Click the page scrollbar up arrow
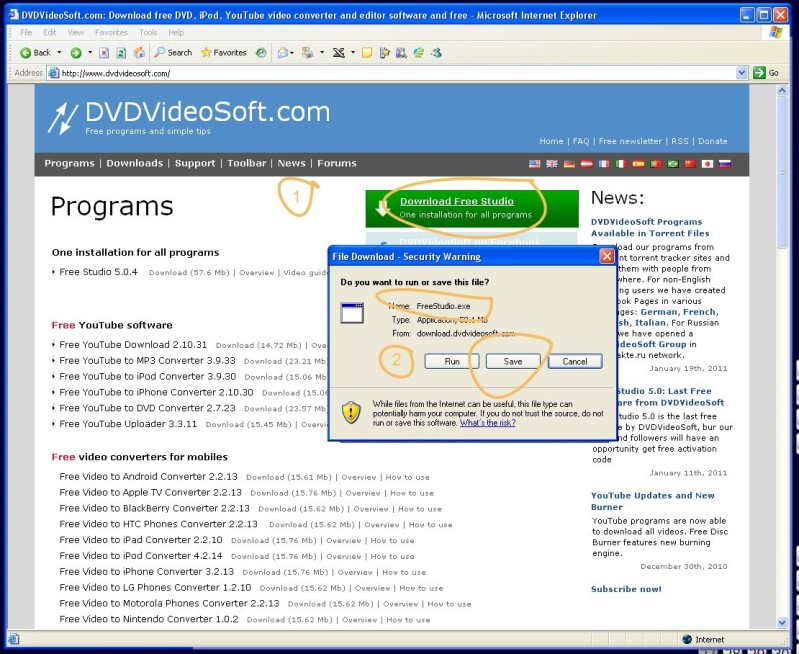This screenshot has height=654, width=799. (x=782, y=91)
